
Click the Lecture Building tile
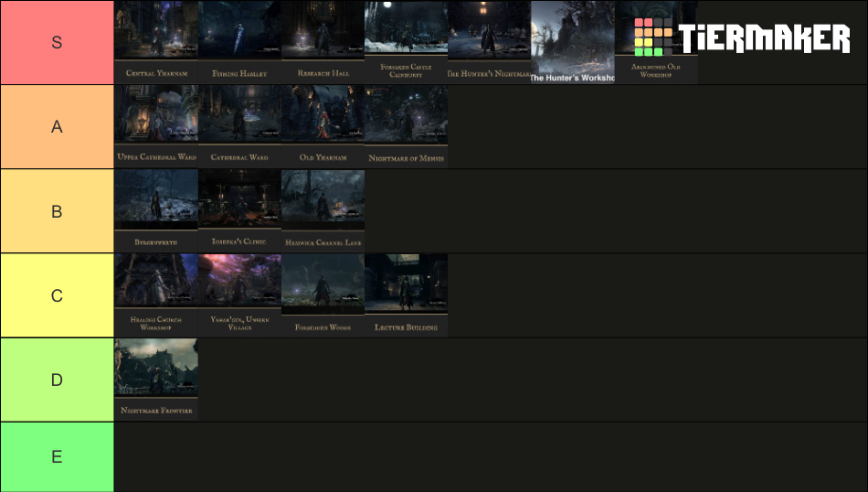pyautogui.click(x=407, y=295)
